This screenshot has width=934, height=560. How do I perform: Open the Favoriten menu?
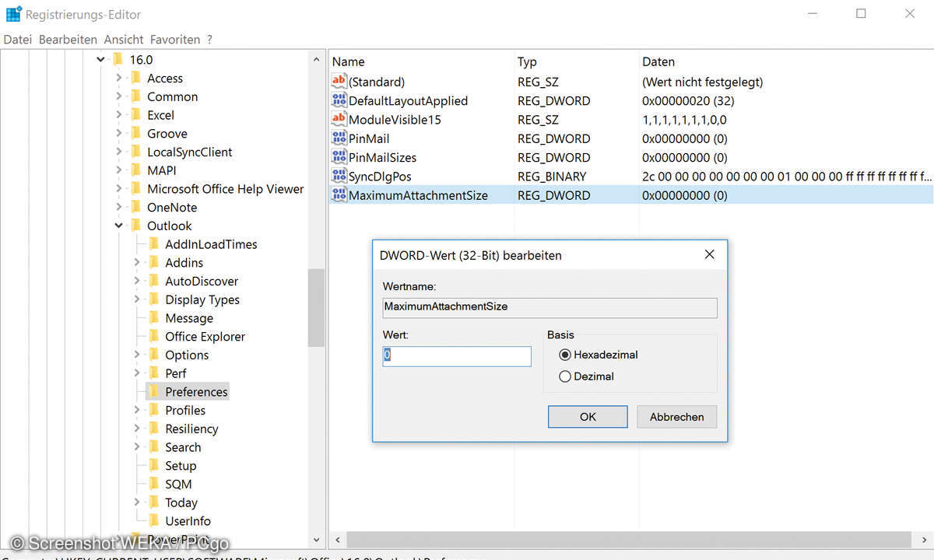point(175,40)
